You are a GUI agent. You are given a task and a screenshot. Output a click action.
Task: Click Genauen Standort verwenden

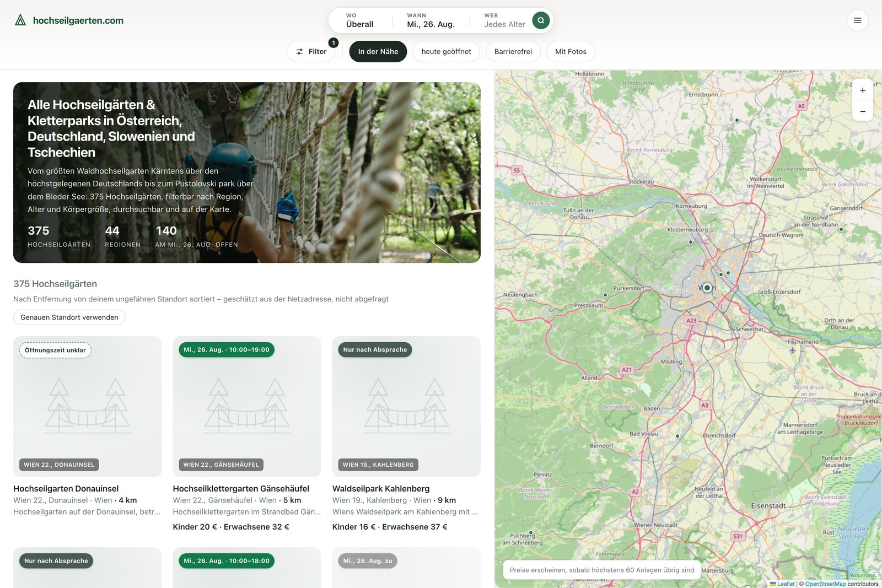(69, 317)
